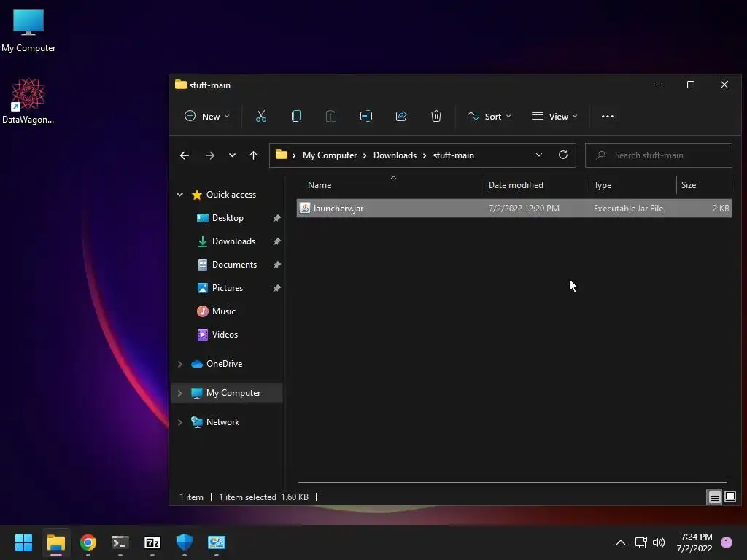Select Videos in the navigation pane
The image size is (747, 560).
(225, 335)
